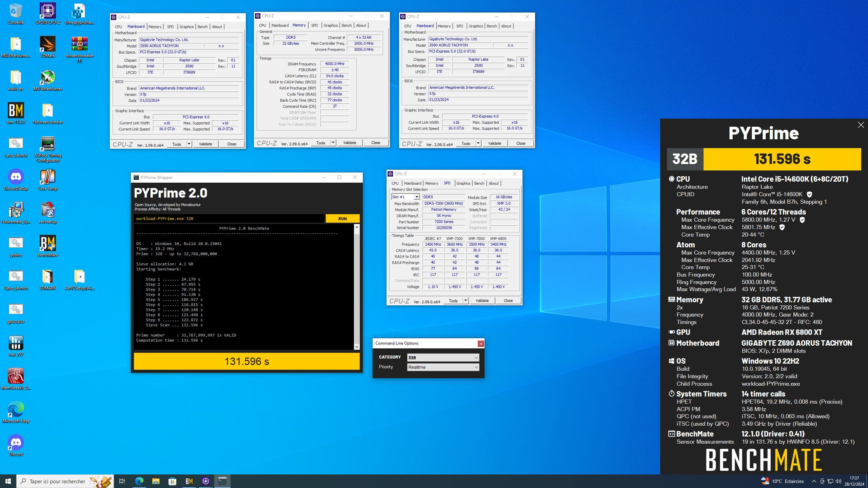
Task: Switch to Memory tab in left Mainboard CPU-Z window
Action: (155, 27)
